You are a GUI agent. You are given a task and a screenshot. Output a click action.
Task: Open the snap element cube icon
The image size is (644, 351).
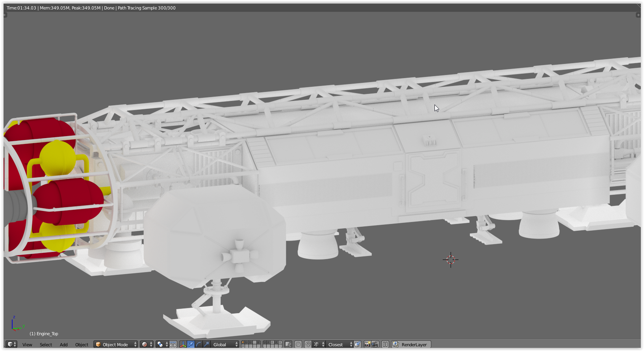316,344
